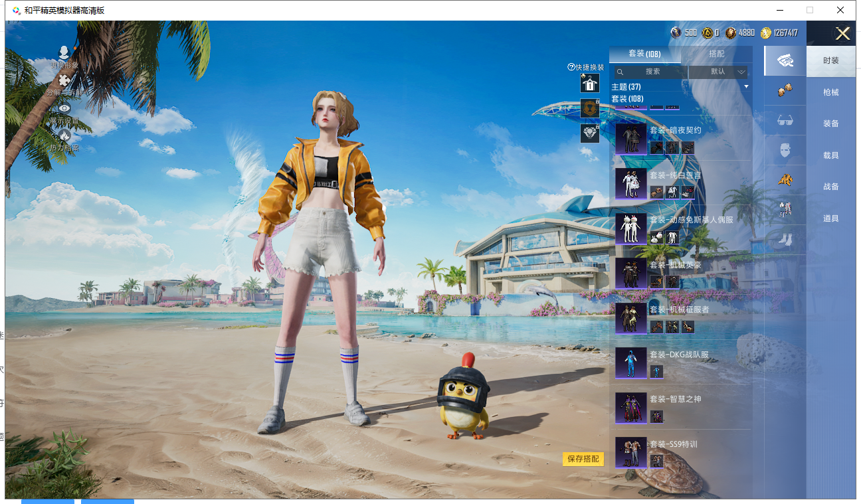861x504 pixels.
Task: Click the 套装-智慧之神 name text
Action: [676, 399]
